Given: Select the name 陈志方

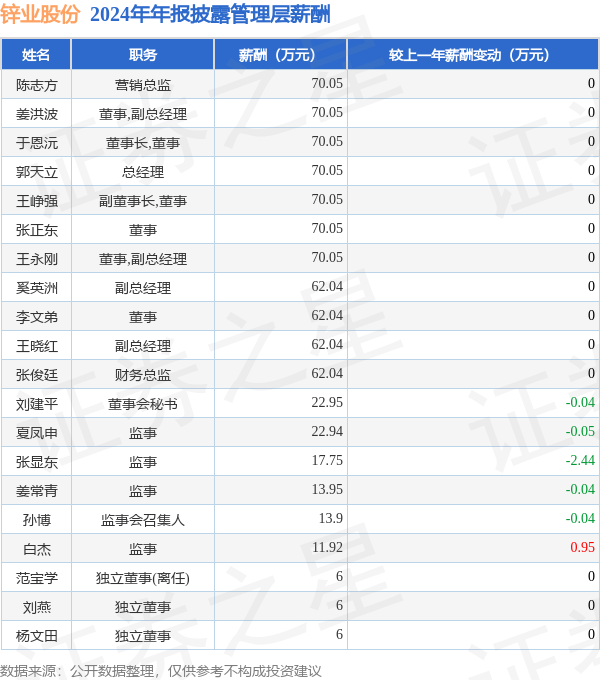Looking at the screenshot, I should [x=37, y=85].
